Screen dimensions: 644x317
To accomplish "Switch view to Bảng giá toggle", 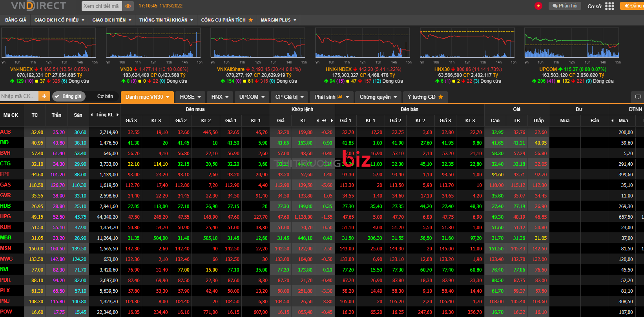I will click(68, 96).
